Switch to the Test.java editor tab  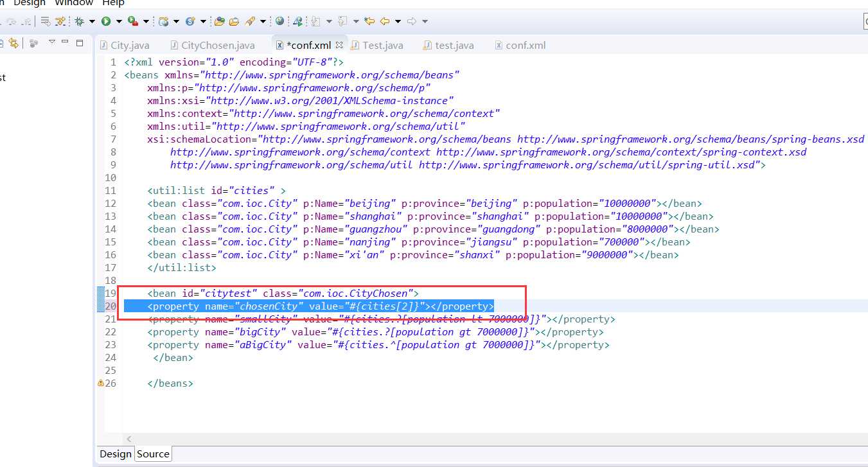pos(377,45)
